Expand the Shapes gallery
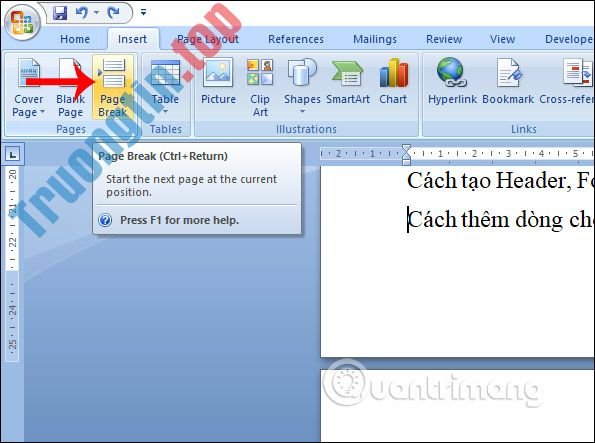Image resolution: width=595 pixels, height=443 pixels. tap(302, 87)
